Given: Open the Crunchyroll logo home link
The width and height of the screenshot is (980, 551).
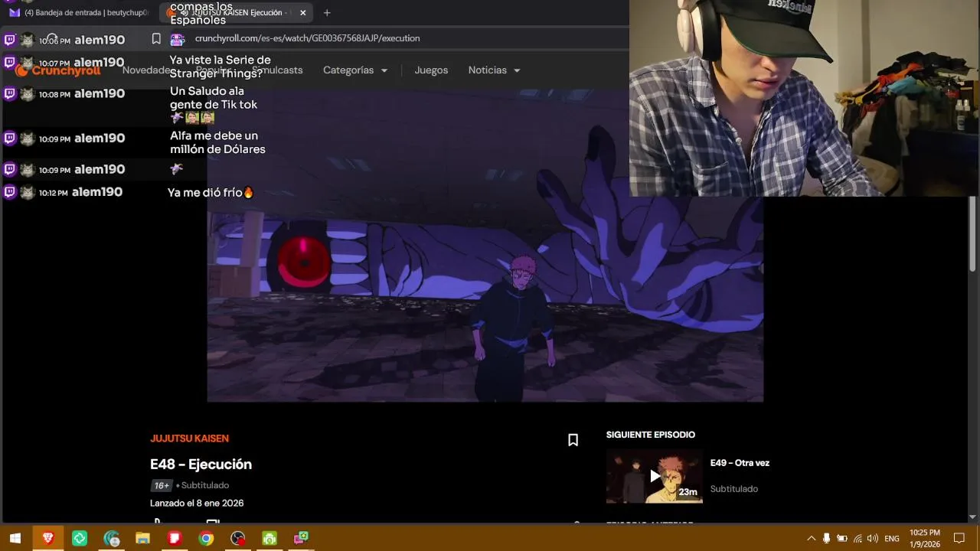Looking at the screenshot, I should [x=58, y=70].
